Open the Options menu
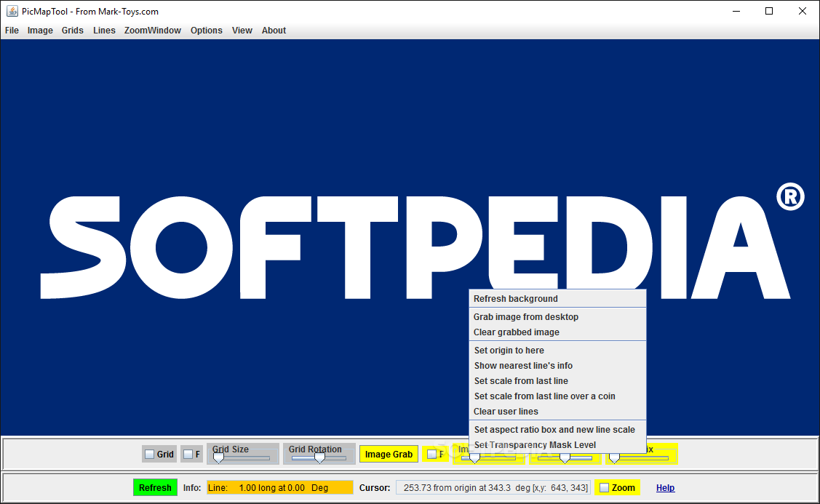 tap(206, 31)
